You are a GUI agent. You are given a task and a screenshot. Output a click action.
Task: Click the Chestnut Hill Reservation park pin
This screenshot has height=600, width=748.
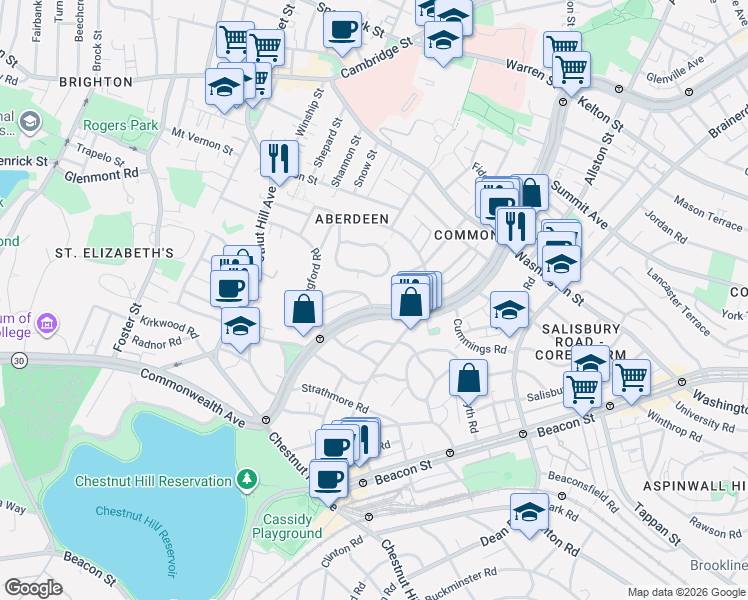click(247, 480)
